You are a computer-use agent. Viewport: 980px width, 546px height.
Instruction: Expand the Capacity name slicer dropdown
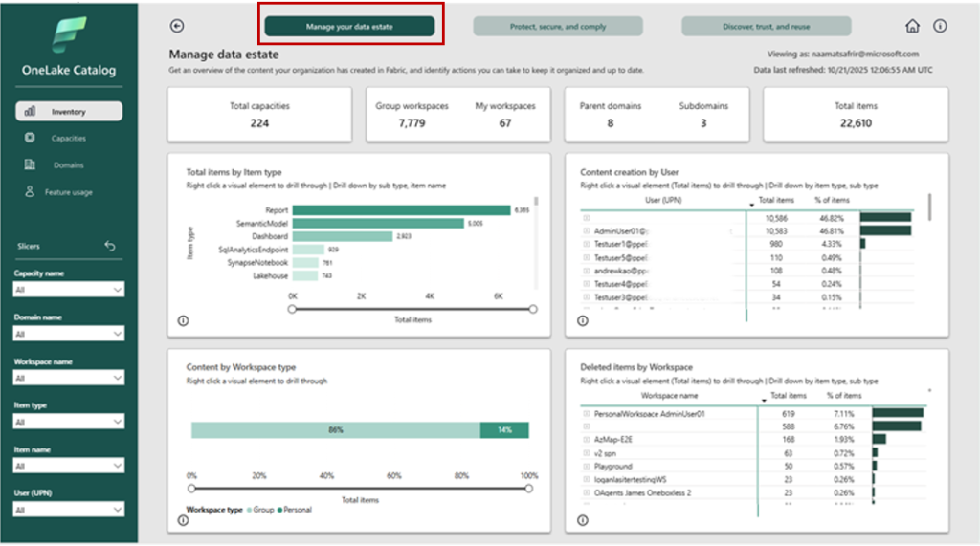69,290
